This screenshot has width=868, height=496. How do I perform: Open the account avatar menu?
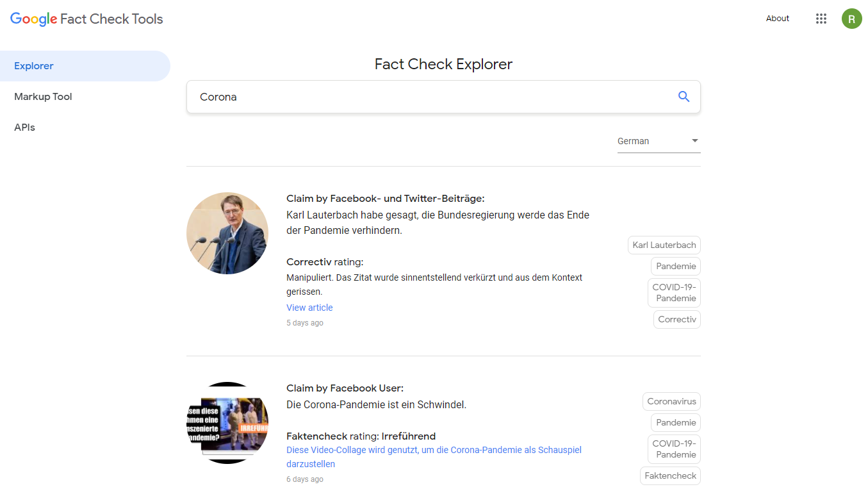click(x=851, y=19)
